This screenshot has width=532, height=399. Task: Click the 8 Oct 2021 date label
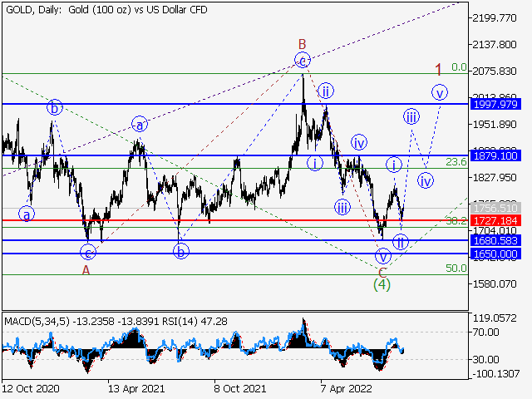coord(240,388)
